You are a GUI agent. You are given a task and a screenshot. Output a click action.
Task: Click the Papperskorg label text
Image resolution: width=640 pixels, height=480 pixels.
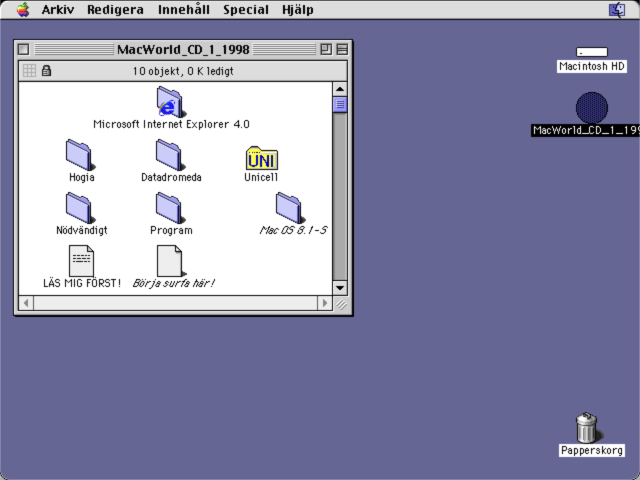click(x=592, y=450)
